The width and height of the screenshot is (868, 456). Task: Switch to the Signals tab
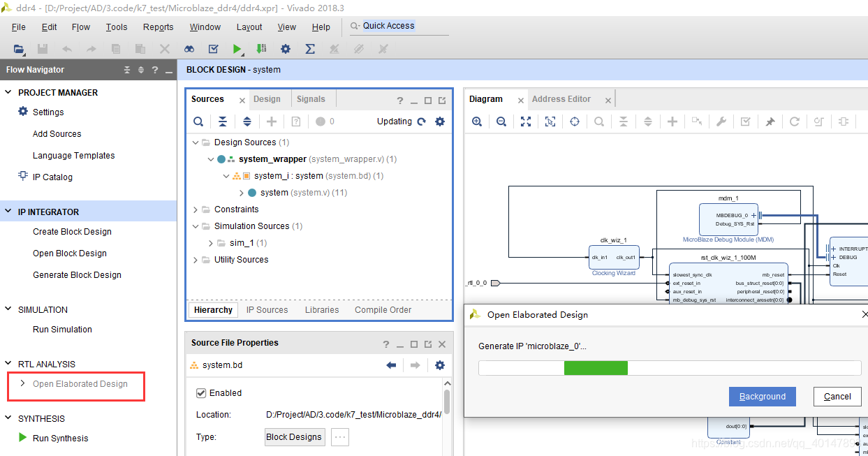tap(311, 99)
